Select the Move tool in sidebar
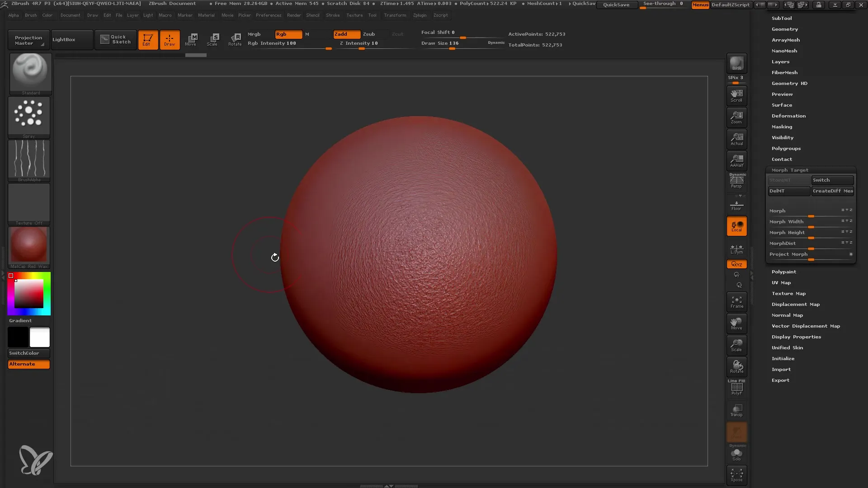Screen dimensions: 868x488 coord(736,324)
